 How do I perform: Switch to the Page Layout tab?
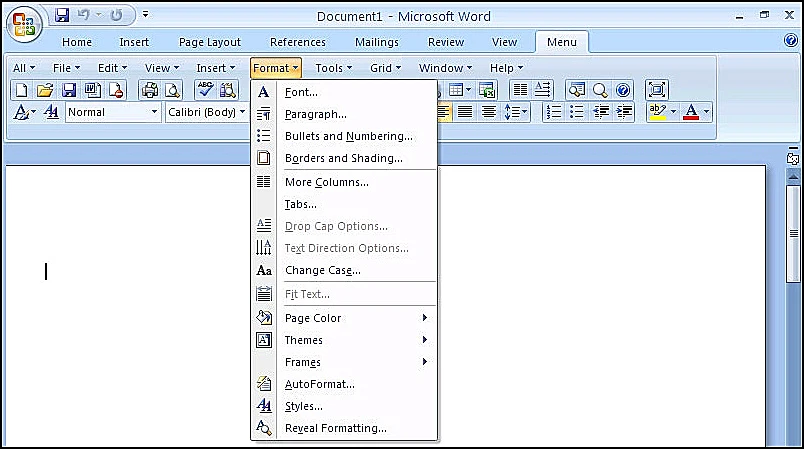click(210, 42)
